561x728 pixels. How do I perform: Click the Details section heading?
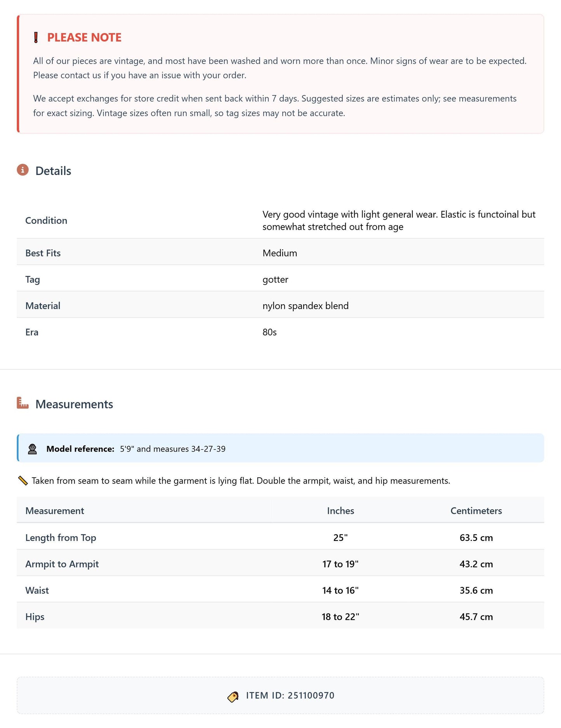coord(53,171)
